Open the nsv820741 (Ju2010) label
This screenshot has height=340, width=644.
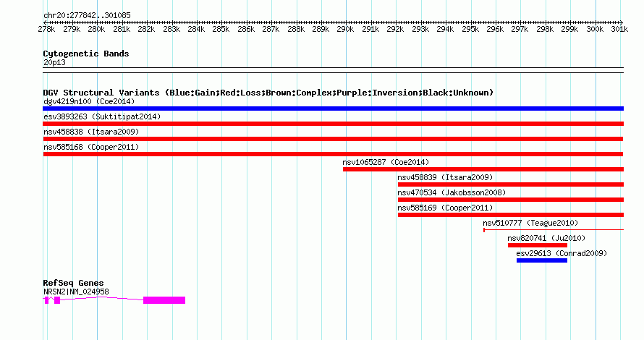point(546,238)
